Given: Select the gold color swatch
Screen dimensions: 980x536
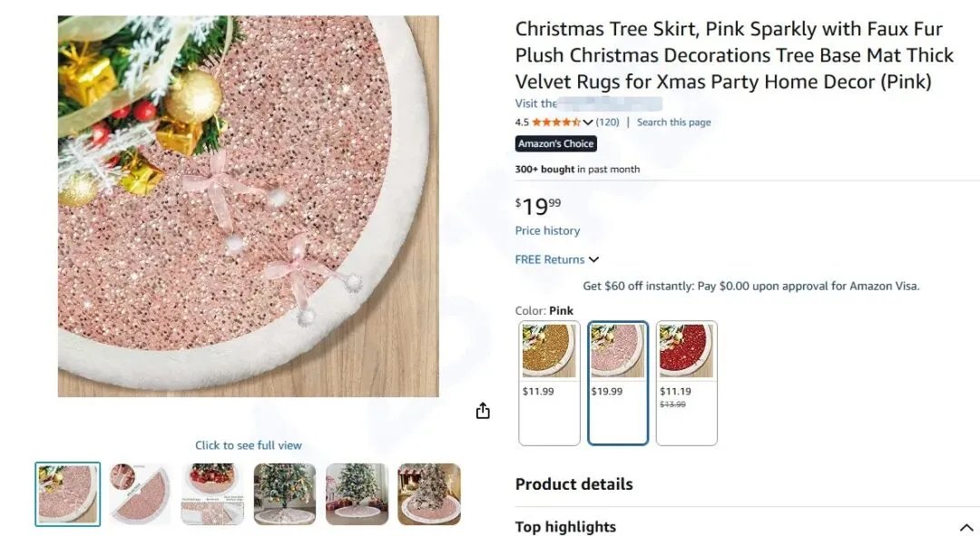Looking at the screenshot, I should (x=549, y=383).
